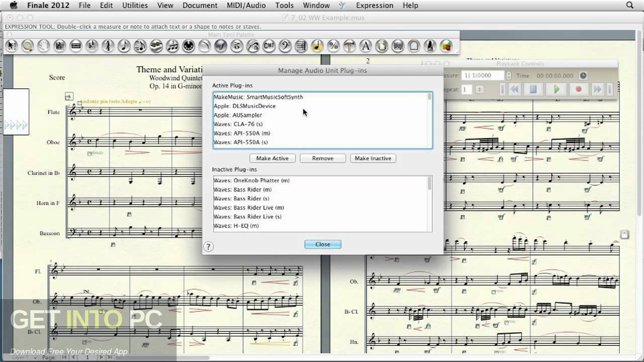Open the MIDI/Audio menu
Image resolution: width=644 pixels, height=362 pixels.
click(x=246, y=5)
